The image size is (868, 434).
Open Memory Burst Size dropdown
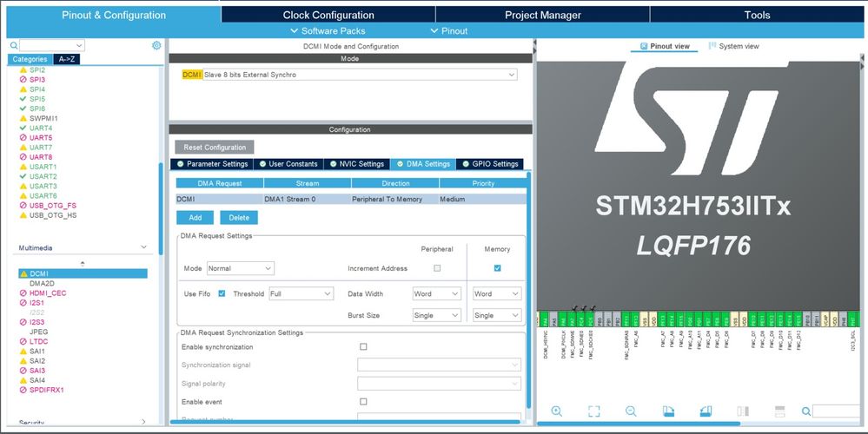[x=497, y=315]
